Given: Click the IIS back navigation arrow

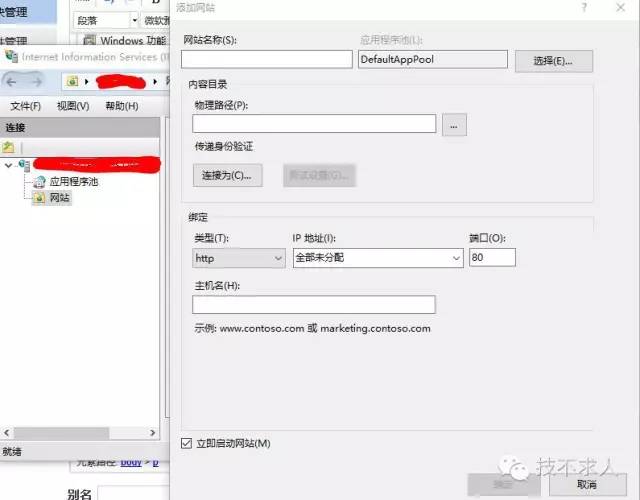Looking at the screenshot, I should coord(11,82).
